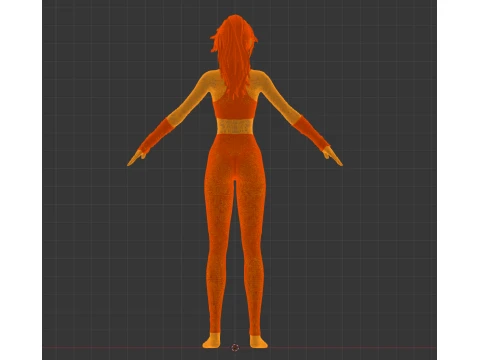Click the character's right hand
This screenshot has width=480, height=360.
point(332,156)
